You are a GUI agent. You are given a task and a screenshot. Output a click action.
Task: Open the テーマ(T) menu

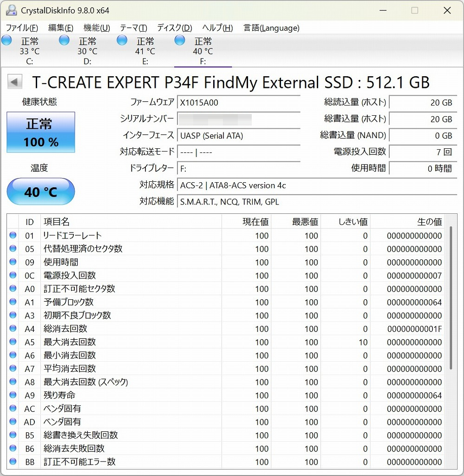point(133,28)
